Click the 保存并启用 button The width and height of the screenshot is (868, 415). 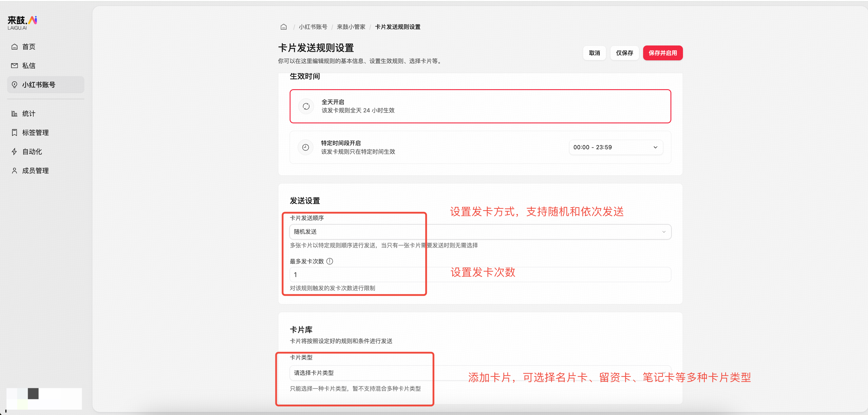pos(662,53)
